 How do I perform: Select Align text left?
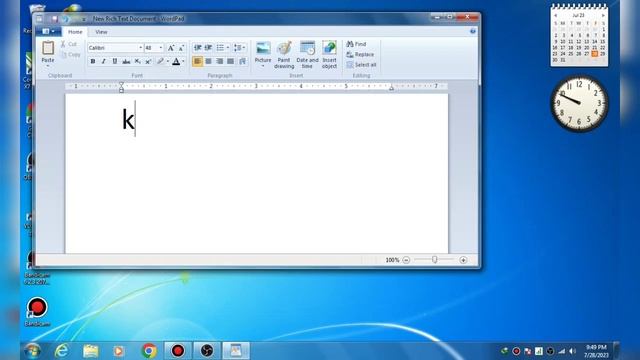(x=198, y=61)
